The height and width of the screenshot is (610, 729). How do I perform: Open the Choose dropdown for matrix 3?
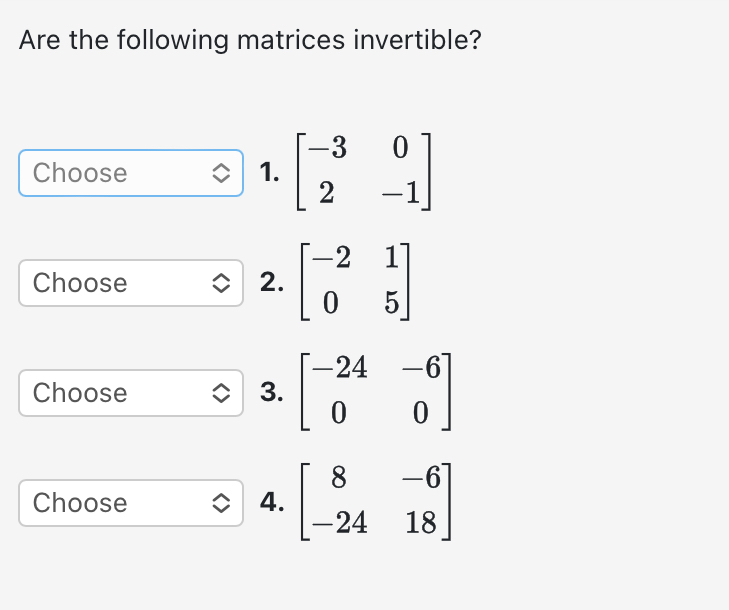click(131, 393)
